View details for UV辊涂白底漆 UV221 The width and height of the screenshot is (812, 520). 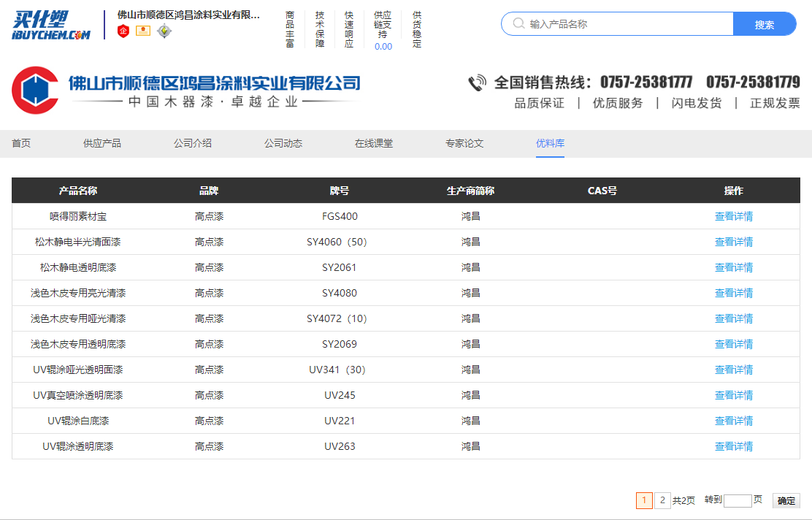734,421
